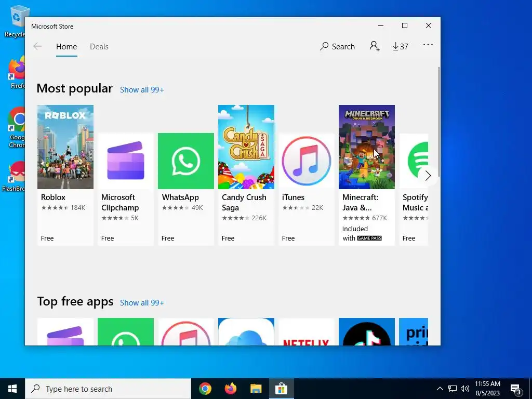Viewport: 532px width, 399px height.
Task: Open iCloud icon in Top free apps
Action: click(246, 331)
